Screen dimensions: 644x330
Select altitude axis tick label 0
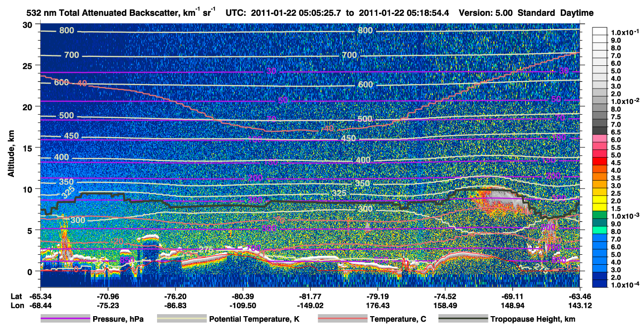(31, 271)
